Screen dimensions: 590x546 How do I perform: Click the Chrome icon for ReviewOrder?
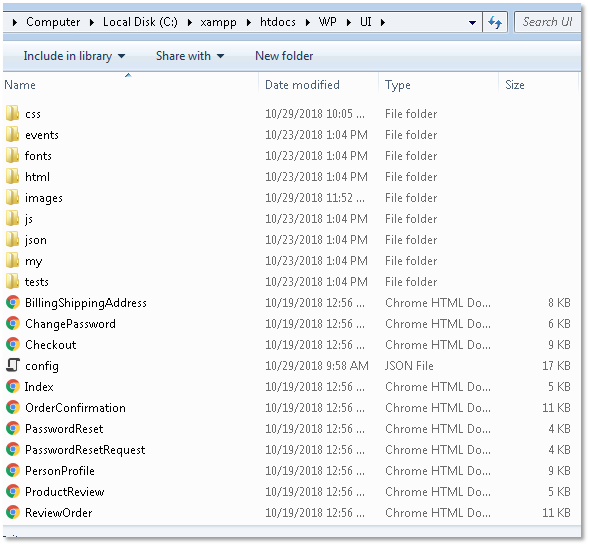[12, 512]
